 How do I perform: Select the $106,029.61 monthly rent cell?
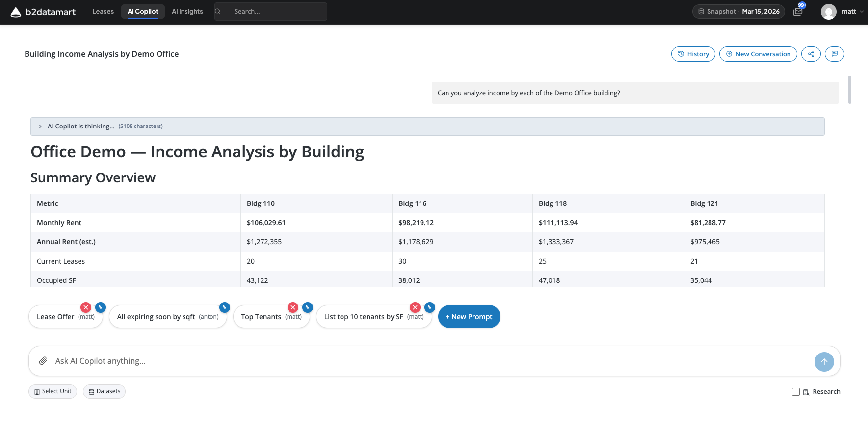pyautogui.click(x=316, y=223)
